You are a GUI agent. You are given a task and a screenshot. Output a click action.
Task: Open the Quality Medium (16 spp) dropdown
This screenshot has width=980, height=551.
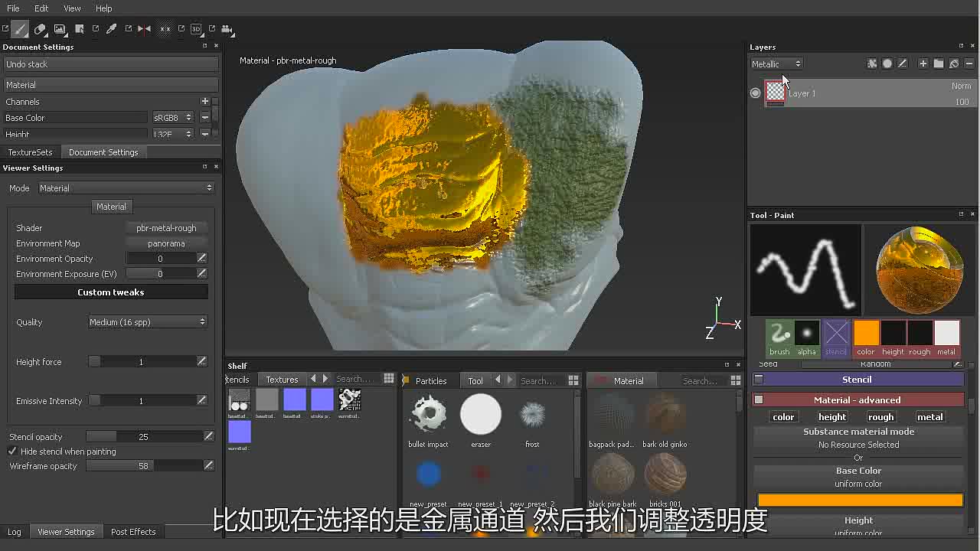click(x=147, y=322)
